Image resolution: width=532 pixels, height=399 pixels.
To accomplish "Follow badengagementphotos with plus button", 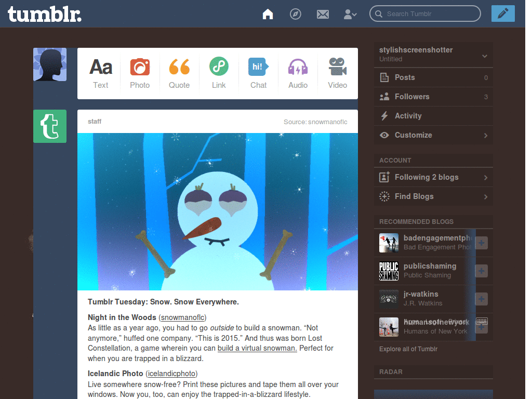I will (x=481, y=243).
